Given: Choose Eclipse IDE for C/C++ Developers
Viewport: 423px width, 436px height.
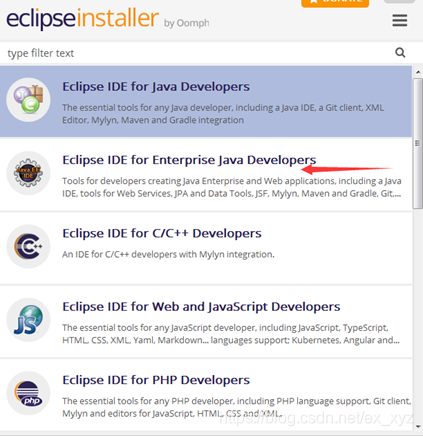Looking at the screenshot, I should tap(162, 233).
